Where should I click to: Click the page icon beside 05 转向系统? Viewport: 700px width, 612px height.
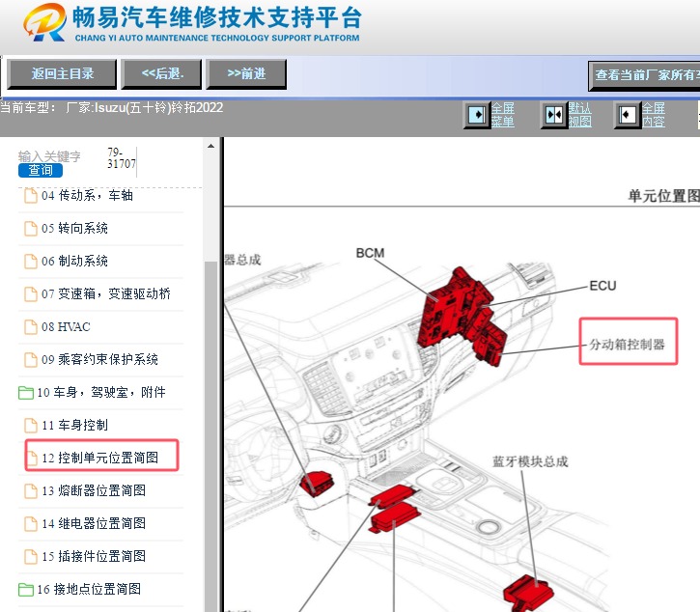[x=31, y=228]
